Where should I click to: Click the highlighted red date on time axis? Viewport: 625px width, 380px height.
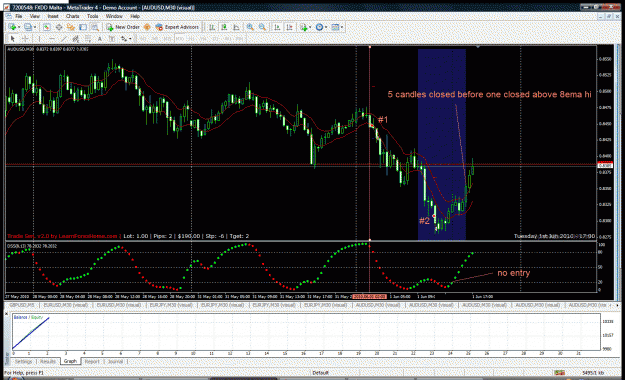[x=369, y=297]
